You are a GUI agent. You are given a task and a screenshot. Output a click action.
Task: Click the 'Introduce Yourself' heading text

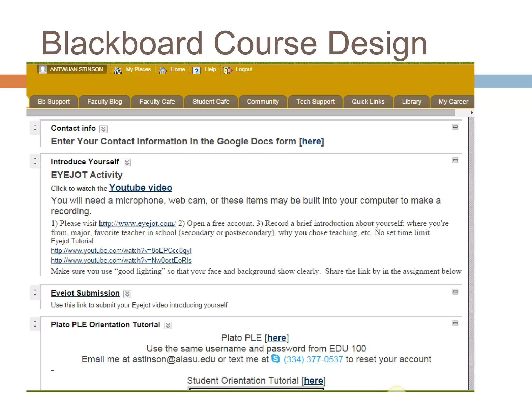85,162
